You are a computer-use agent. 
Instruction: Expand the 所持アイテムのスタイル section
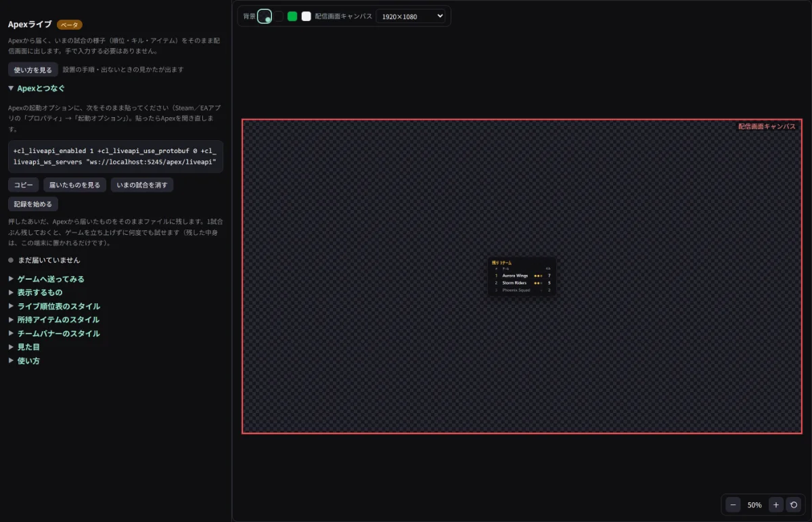[53, 320]
